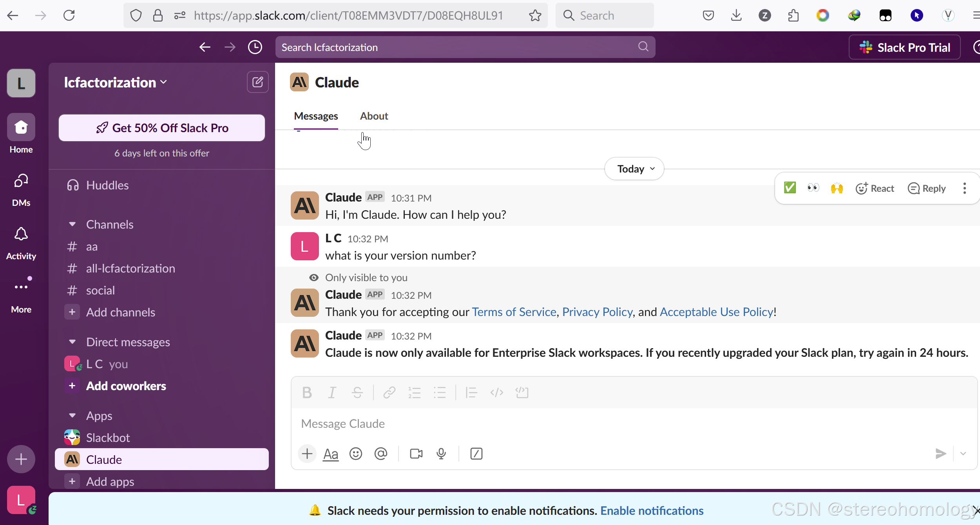Open the Acceptable Use Policy link
The width and height of the screenshot is (980, 525).
click(717, 312)
